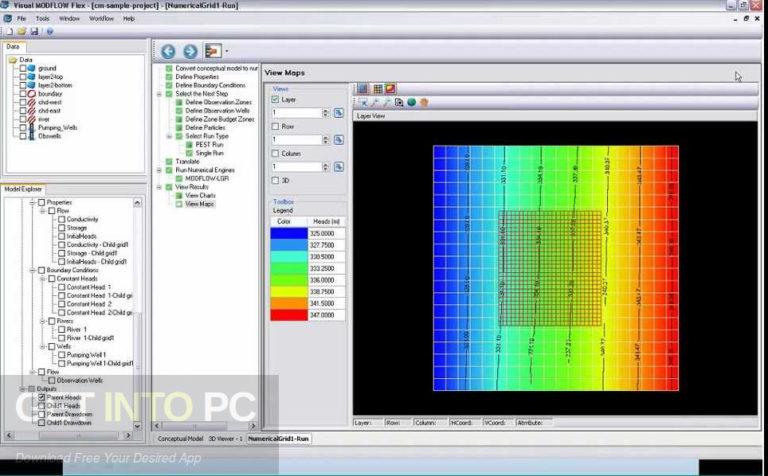Uncheck the Parent Heads output checkbox
This screenshot has height=476, width=768.
pyautogui.click(x=42, y=397)
